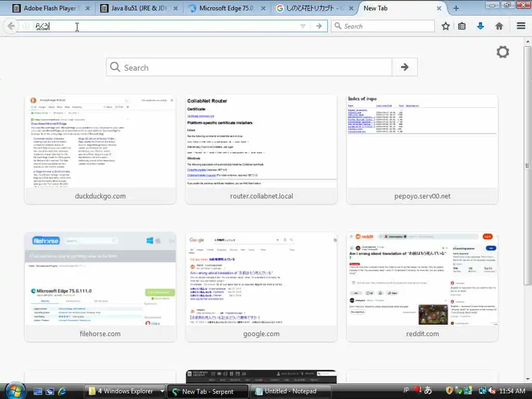Open the Windows Start orb
The height and width of the screenshot is (399, 532).
(14, 390)
